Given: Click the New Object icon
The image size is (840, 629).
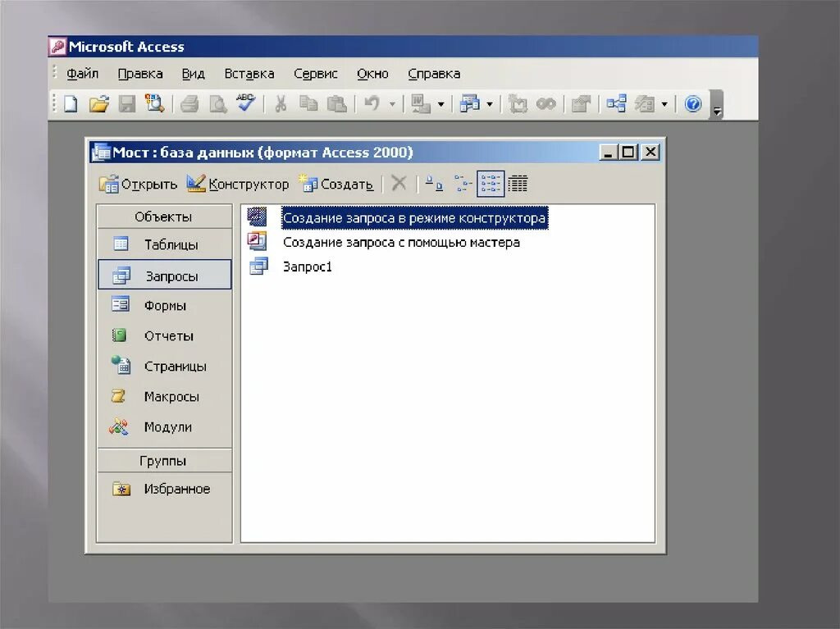Looking at the screenshot, I should click(x=645, y=103).
